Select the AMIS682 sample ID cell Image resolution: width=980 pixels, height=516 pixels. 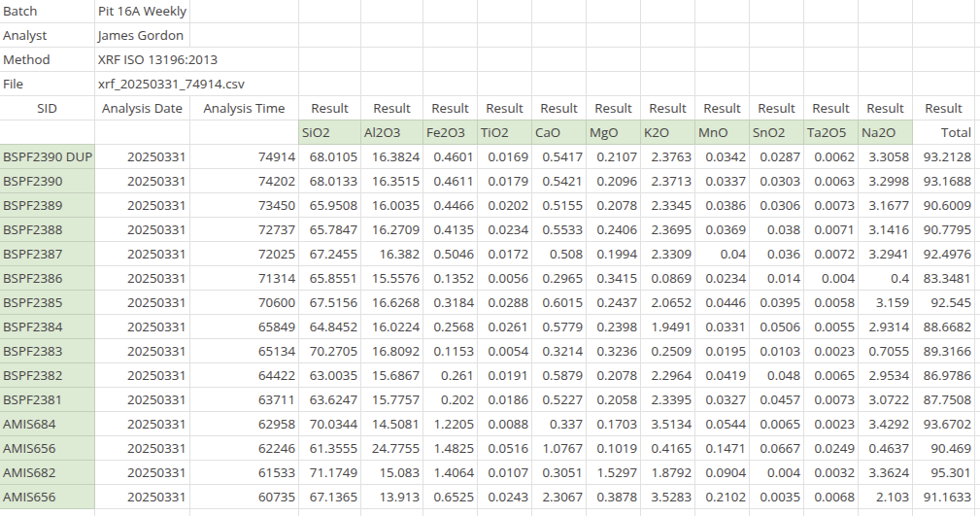(x=47, y=472)
